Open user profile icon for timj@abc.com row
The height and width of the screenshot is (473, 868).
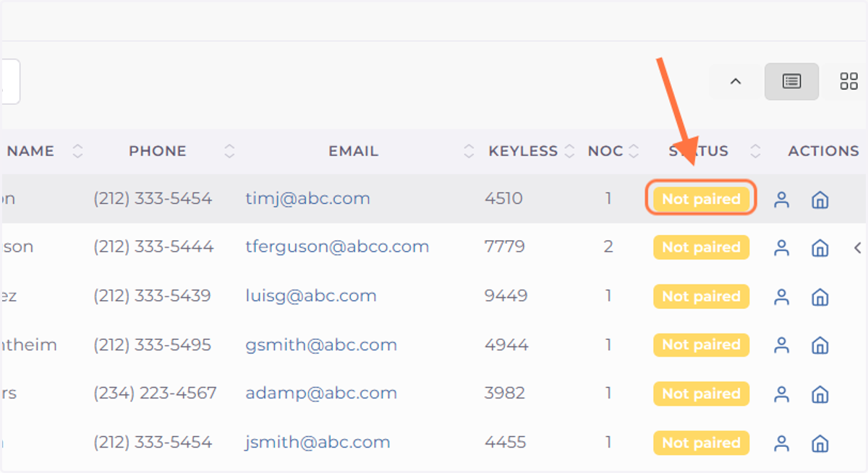(781, 200)
